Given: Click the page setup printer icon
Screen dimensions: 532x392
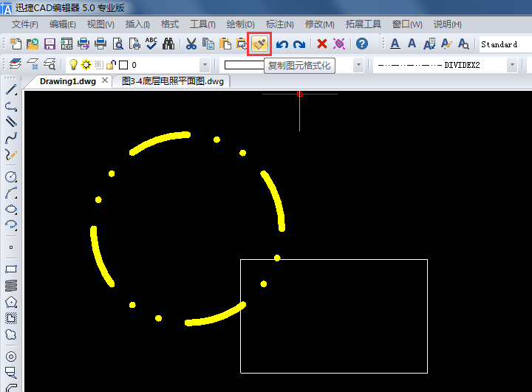Looking at the screenshot, I should [134, 44].
